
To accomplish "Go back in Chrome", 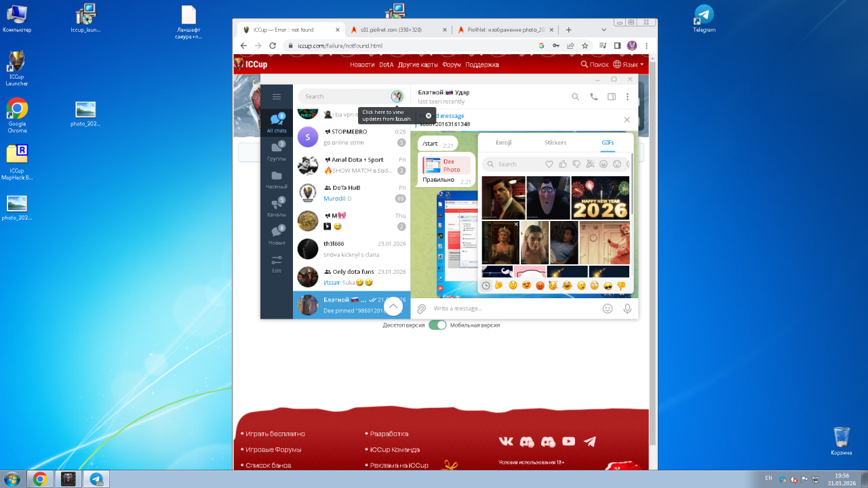I will pyautogui.click(x=243, y=45).
